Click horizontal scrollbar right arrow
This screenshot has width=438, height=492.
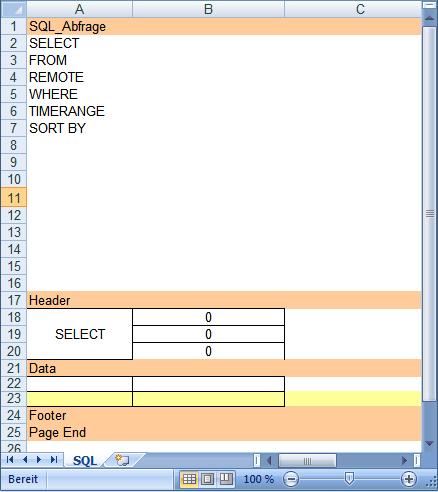click(404, 461)
